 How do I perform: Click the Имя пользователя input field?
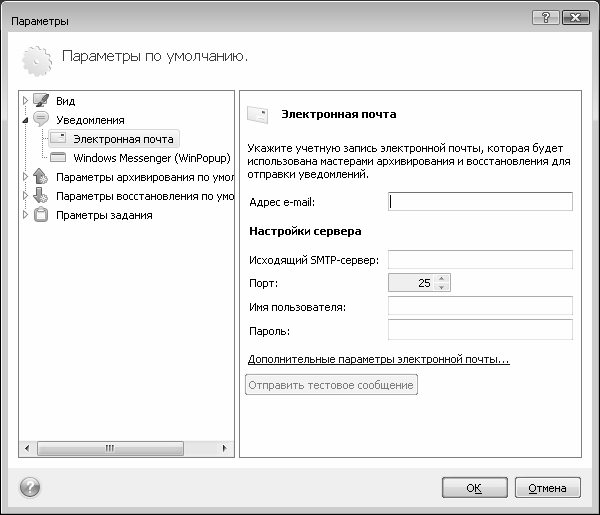480,306
